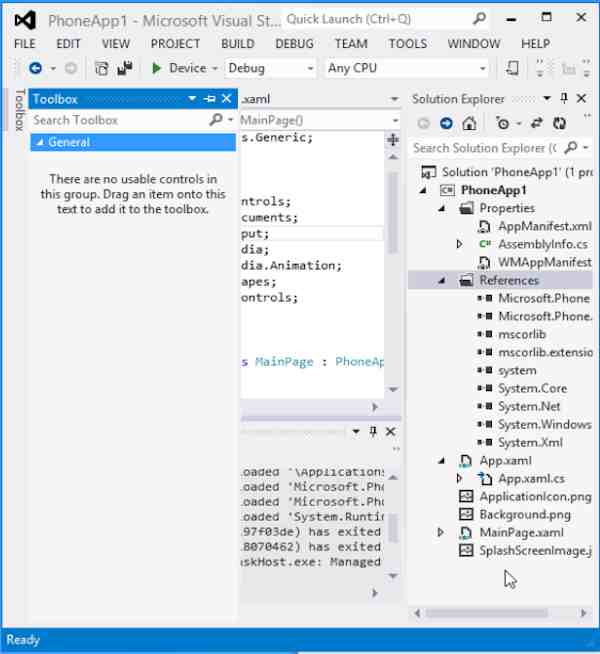Click the Save All toolbar icon

pos(125,68)
